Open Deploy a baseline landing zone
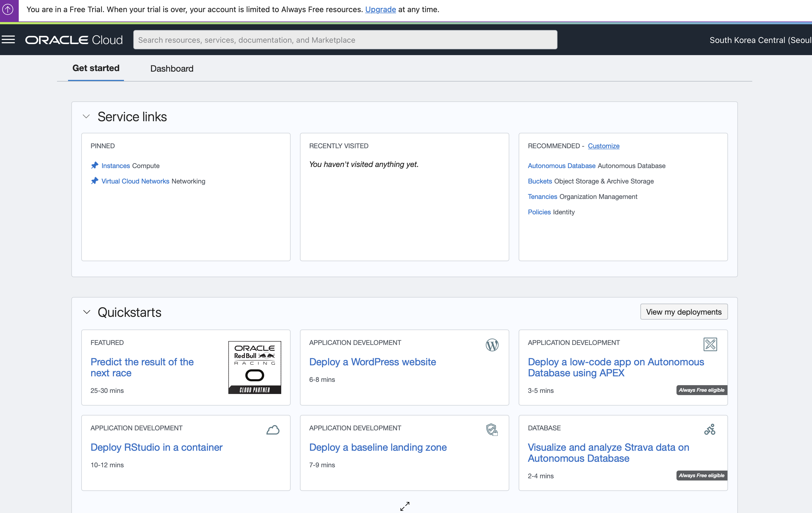Viewport: 812px width, 513px height. pyautogui.click(x=378, y=447)
